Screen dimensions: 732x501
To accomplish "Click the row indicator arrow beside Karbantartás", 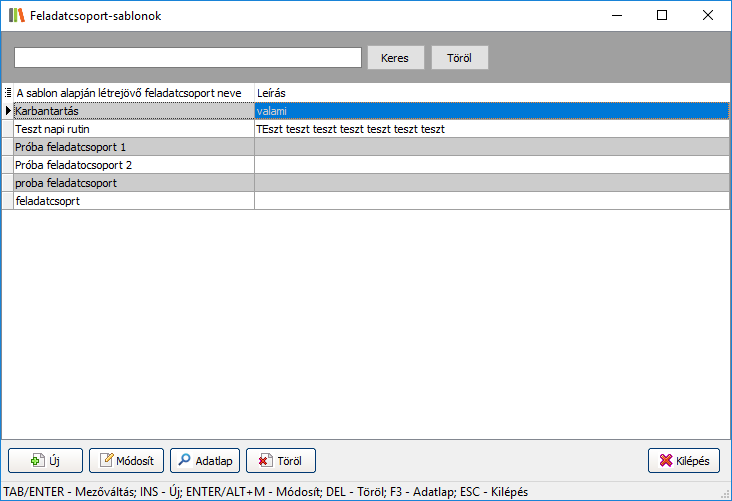I will coord(8,111).
